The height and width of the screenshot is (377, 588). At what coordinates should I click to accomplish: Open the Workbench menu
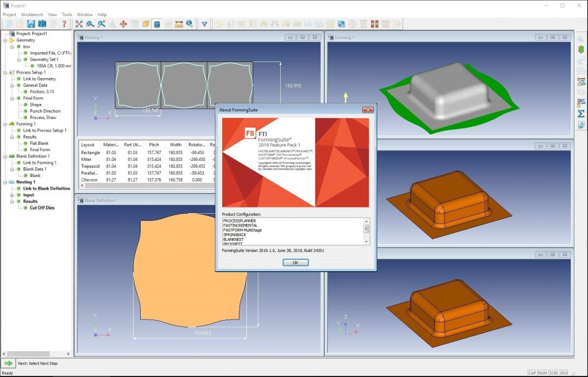coord(32,14)
